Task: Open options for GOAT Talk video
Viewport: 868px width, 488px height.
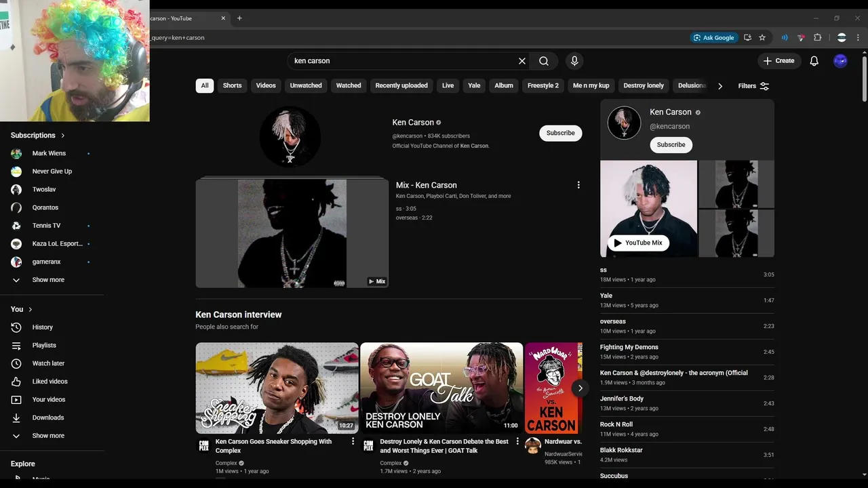Action: [517, 441]
